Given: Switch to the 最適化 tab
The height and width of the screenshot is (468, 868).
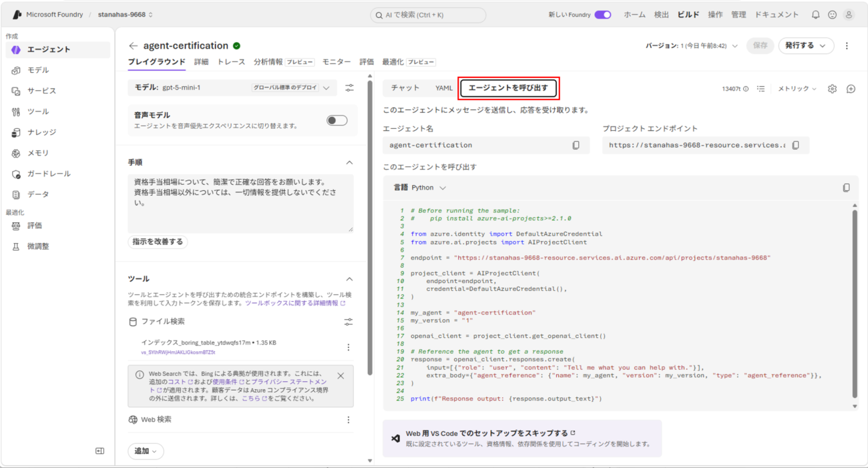Looking at the screenshot, I should point(409,62).
